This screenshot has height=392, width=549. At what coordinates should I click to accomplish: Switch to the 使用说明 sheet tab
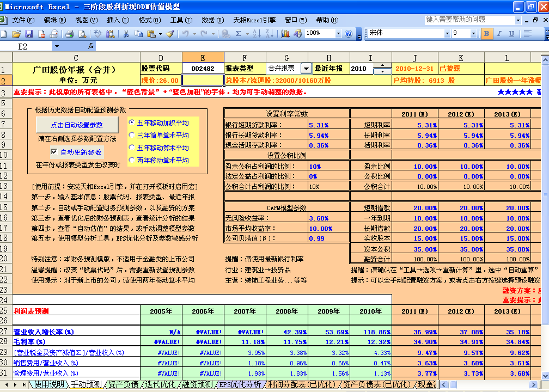[49, 384]
